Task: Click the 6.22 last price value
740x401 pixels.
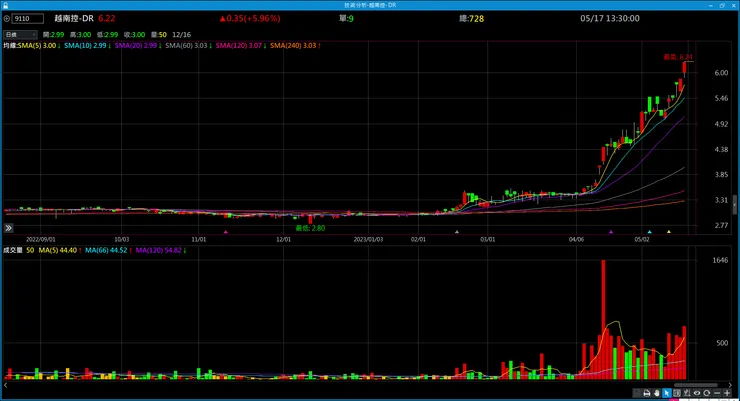Action: pos(107,19)
